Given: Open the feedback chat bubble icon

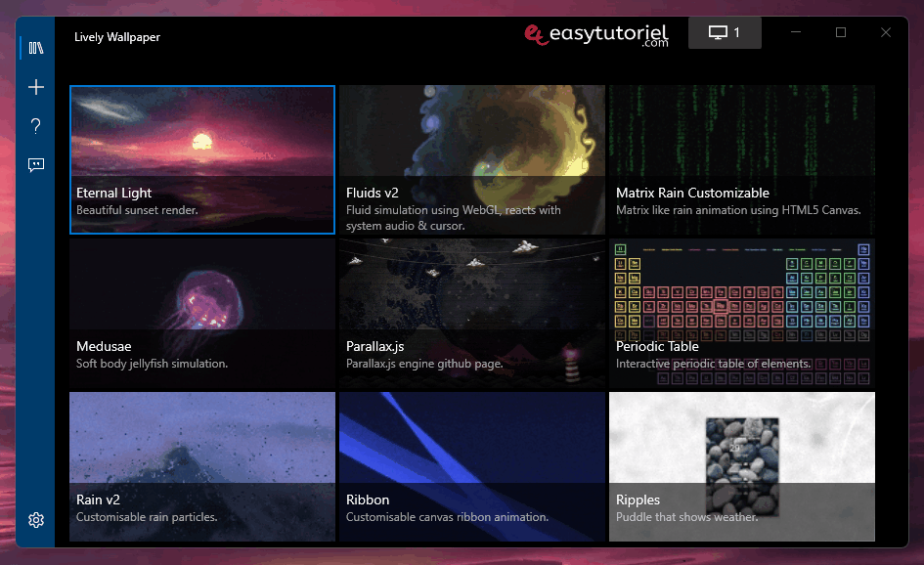Looking at the screenshot, I should (36, 165).
